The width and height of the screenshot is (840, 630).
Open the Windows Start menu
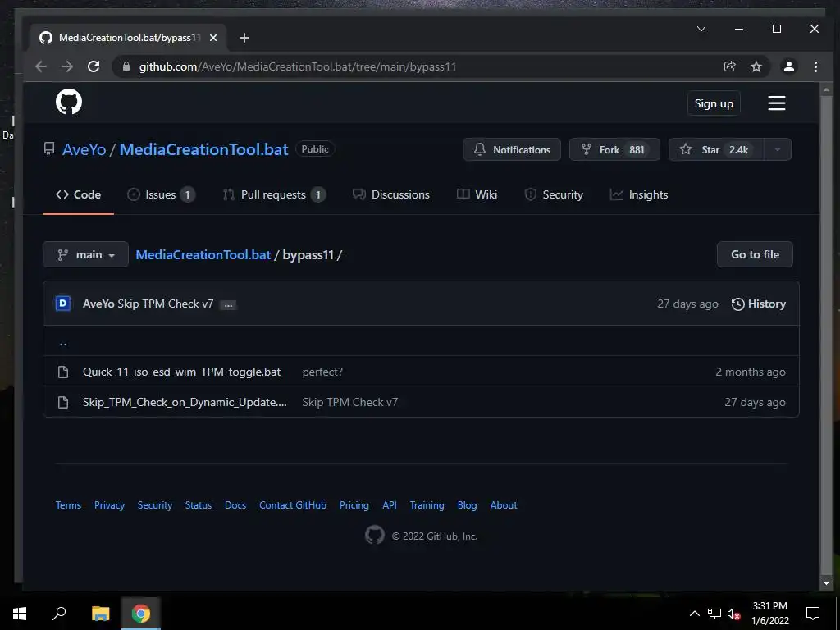(20, 614)
